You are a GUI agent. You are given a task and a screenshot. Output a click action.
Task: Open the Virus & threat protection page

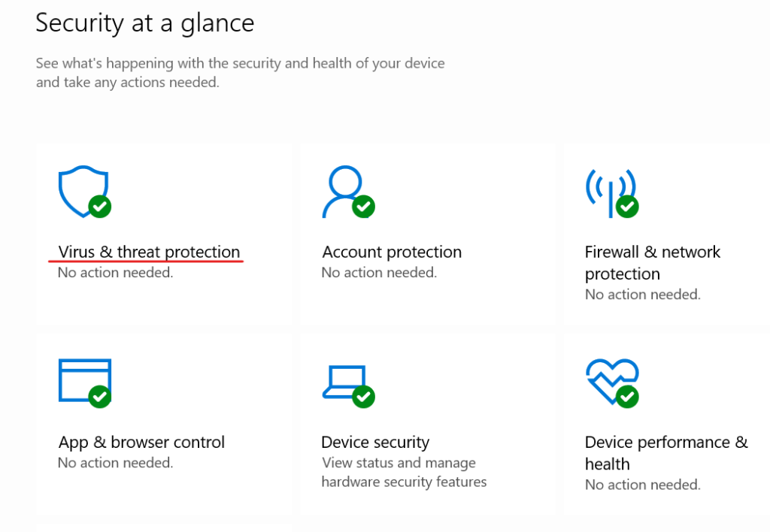coord(148,252)
